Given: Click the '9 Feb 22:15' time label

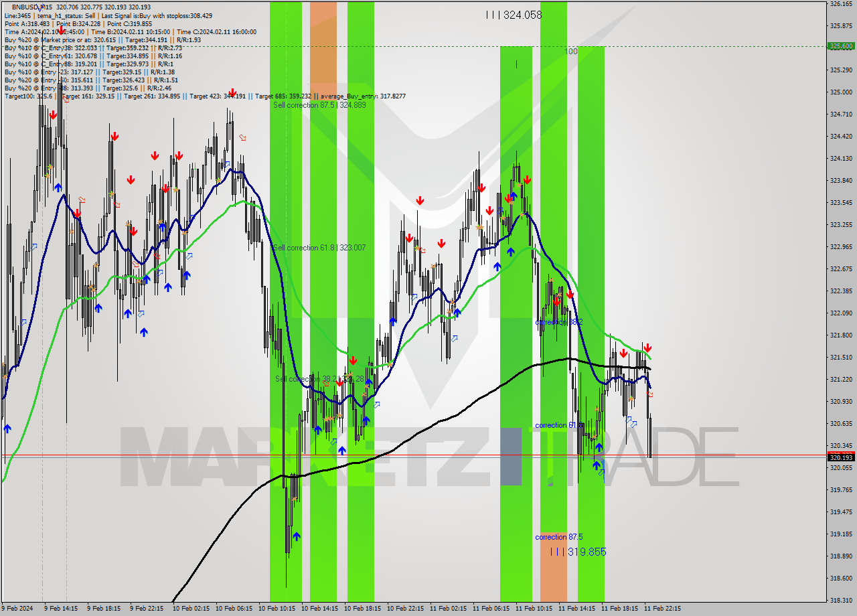Looking at the screenshot, I should pyautogui.click(x=146, y=609).
